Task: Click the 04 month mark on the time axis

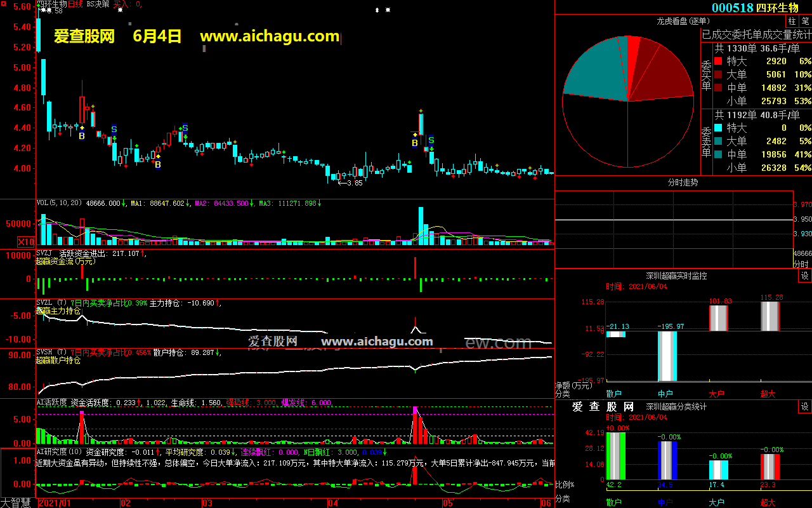Action: pyautogui.click(x=334, y=503)
